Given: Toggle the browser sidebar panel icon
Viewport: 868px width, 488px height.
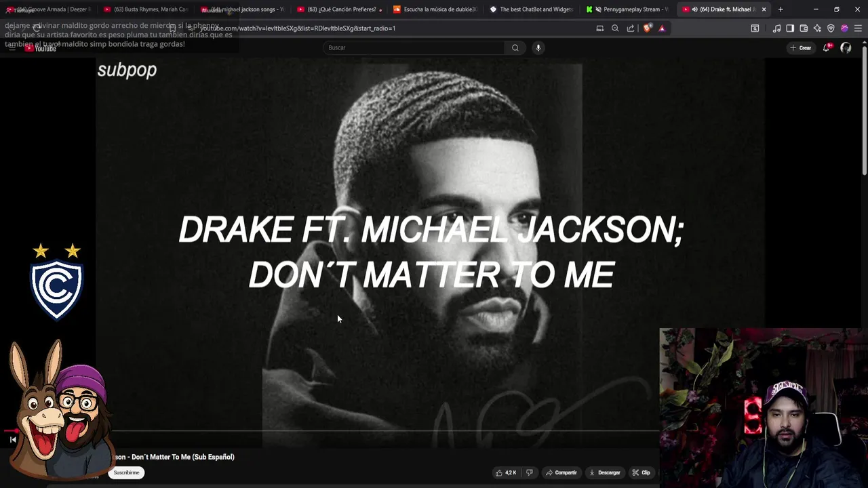Looking at the screenshot, I should pos(790,28).
